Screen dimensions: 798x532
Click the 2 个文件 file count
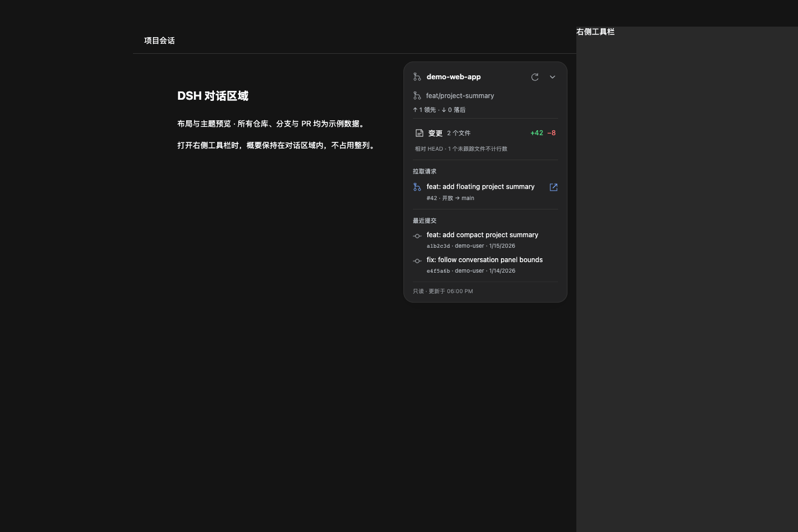(459, 133)
